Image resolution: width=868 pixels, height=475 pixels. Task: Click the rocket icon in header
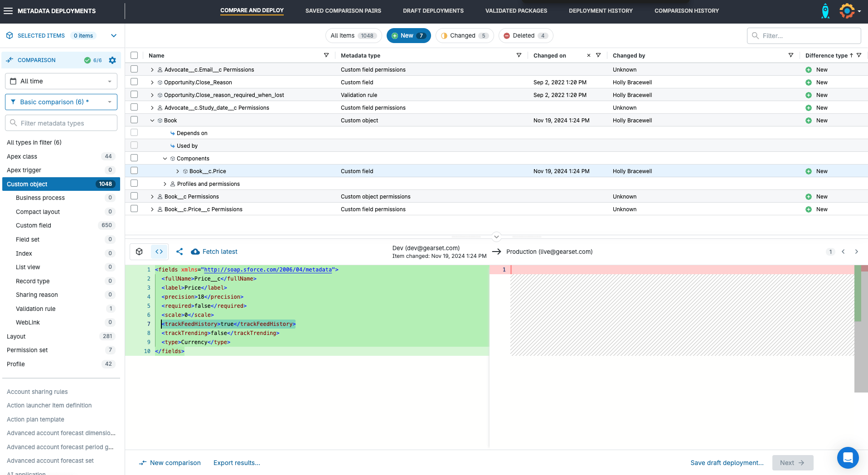825,11
